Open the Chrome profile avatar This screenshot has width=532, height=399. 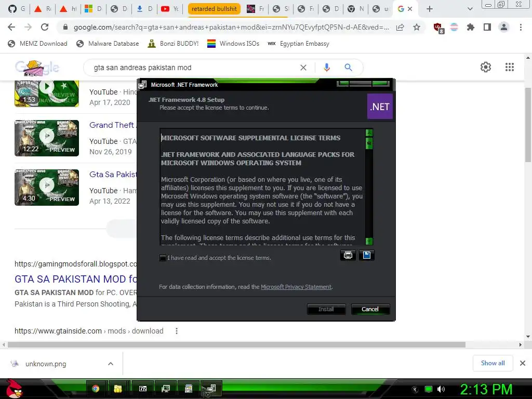click(x=504, y=27)
